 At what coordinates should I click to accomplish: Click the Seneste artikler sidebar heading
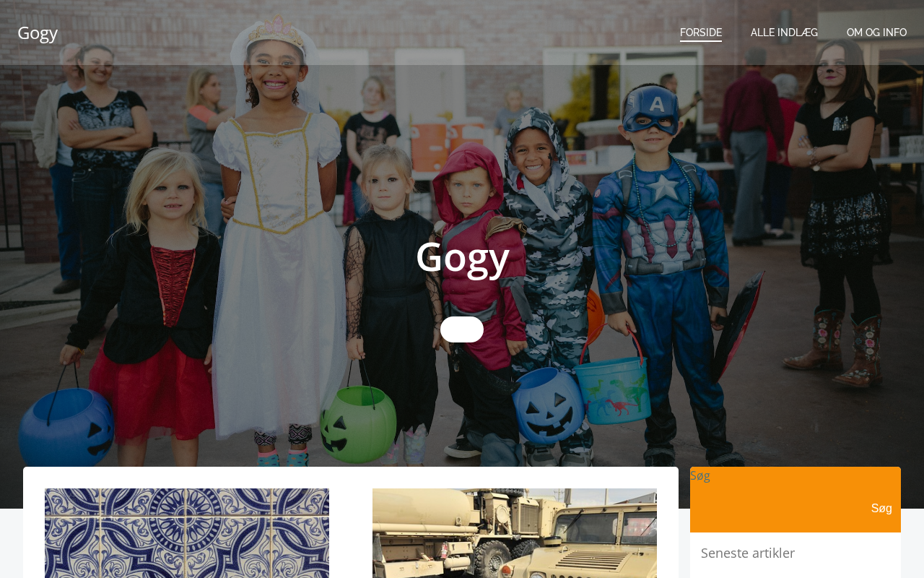[748, 553]
